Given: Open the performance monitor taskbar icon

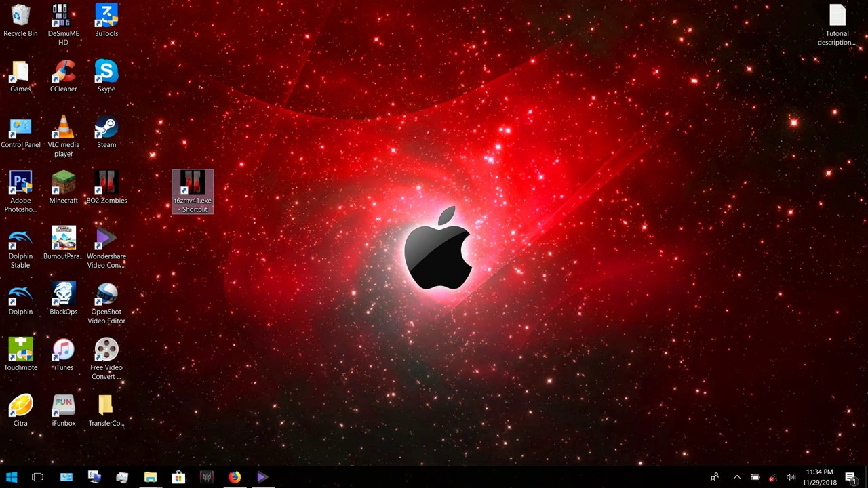Looking at the screenshot, I should click(x=122, y=477).
